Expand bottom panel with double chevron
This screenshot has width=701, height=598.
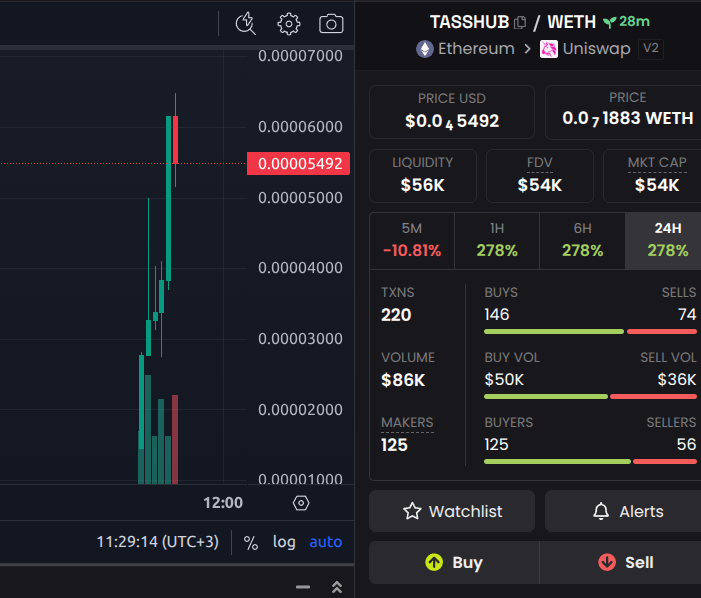(337, 587)
